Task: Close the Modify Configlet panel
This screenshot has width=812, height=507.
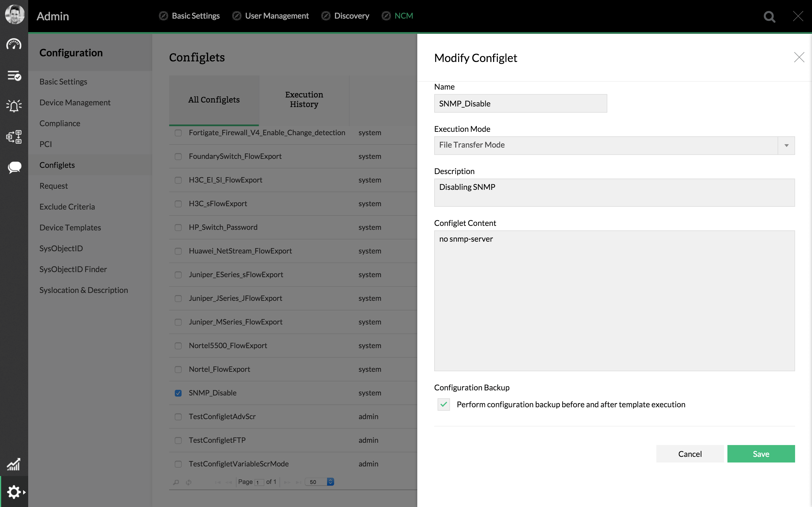Action: 799,57
